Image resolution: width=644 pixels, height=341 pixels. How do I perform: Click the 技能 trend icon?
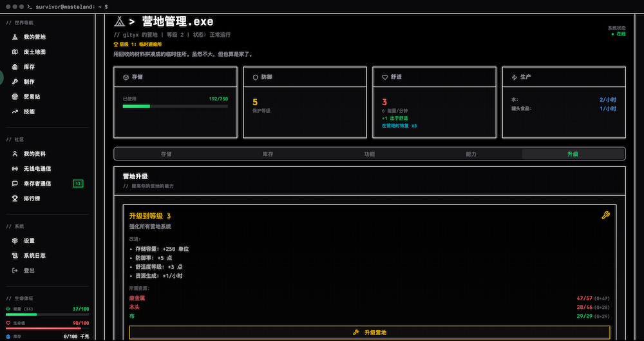15,112
